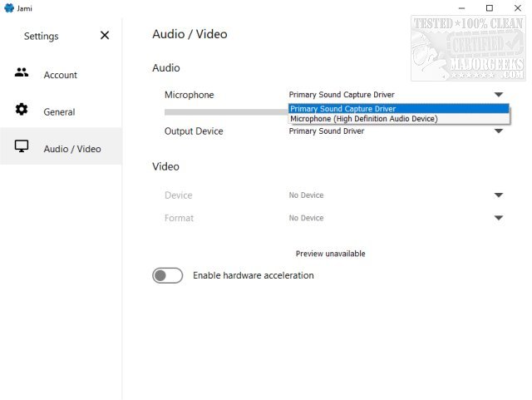Viewport: 532px width, 400px height.
Task: Expand the Output Device dropdown arrow
Action: (x=499, y=131)
